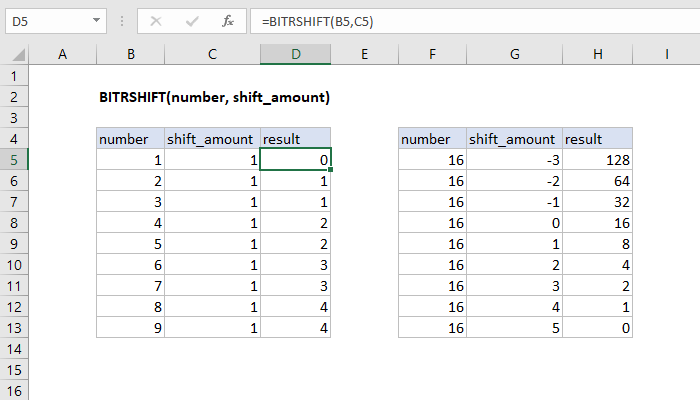Click the 'number' header in cell F4
This screenshot has width=700, height=400.
pos(432,139)
